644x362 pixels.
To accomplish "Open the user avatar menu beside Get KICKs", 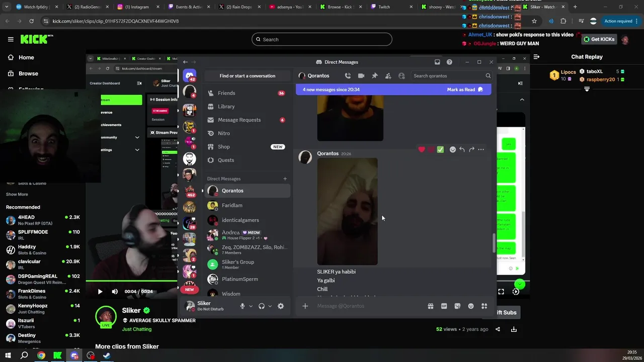I will pos(625,39).
